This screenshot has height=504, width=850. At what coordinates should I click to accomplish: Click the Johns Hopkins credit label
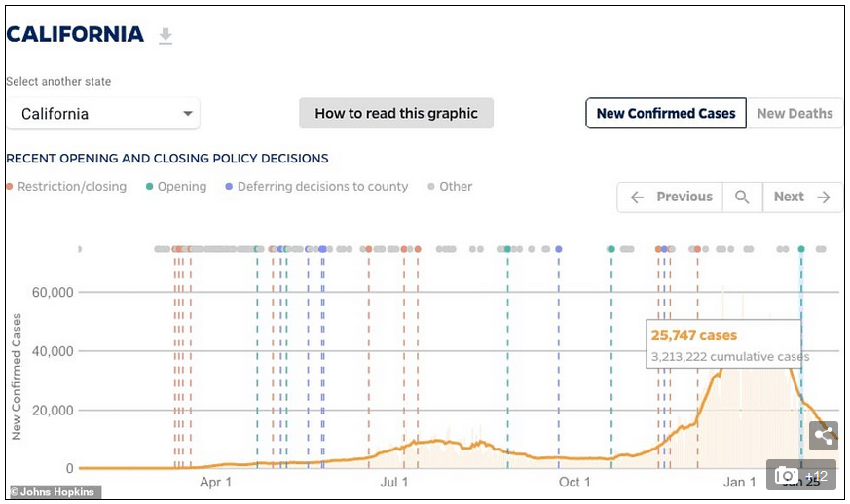(54, 492)
